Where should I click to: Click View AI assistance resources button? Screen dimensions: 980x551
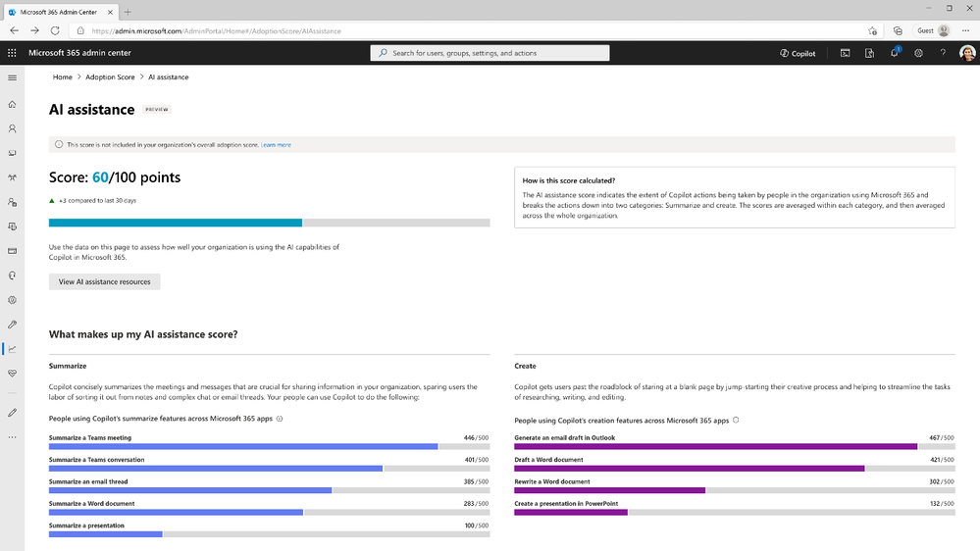(x=104, y=281)
